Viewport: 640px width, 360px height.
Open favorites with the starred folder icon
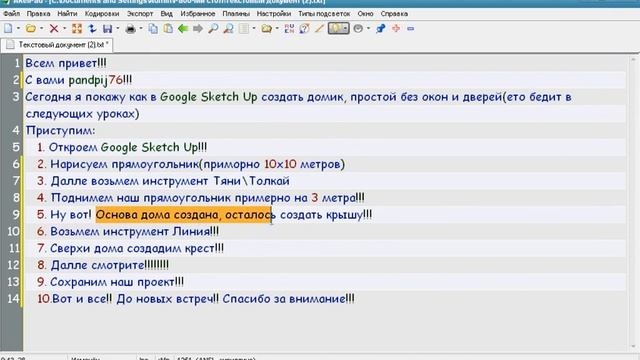click(267, 29)
